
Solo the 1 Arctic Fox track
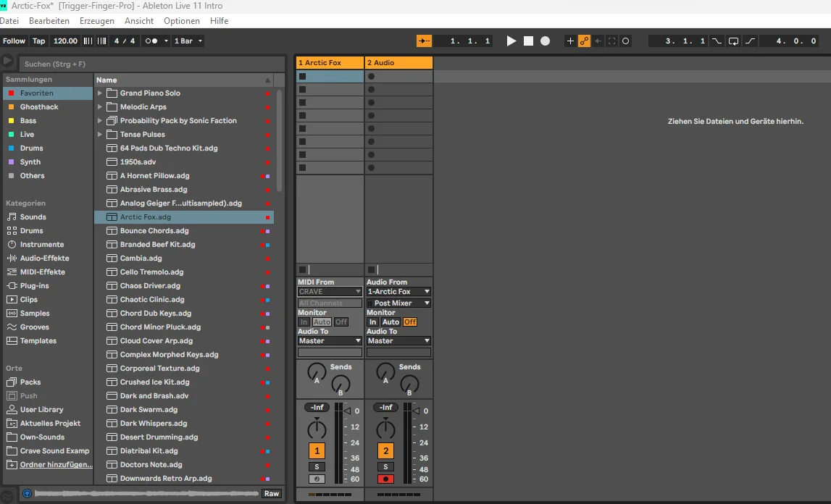click(x=317, y=467)
